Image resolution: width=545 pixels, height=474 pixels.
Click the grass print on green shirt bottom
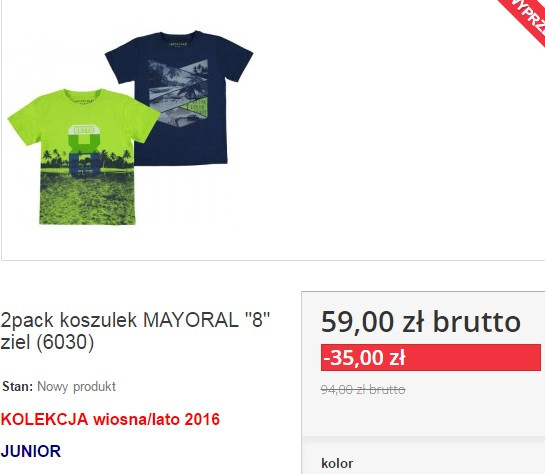coord(87,200)
